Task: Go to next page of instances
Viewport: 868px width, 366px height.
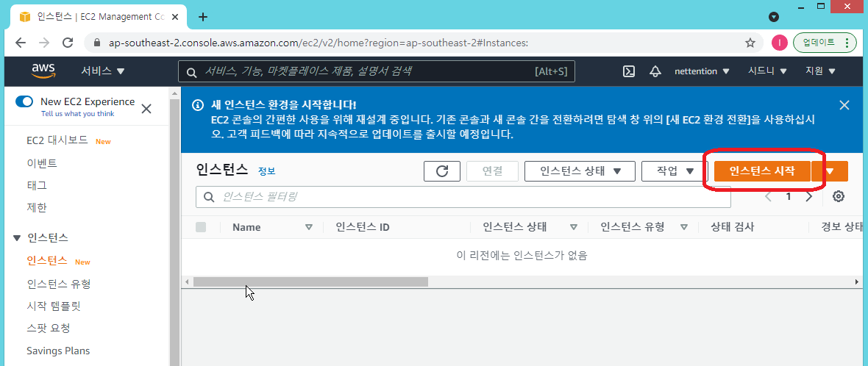Action: coord(809,196)
